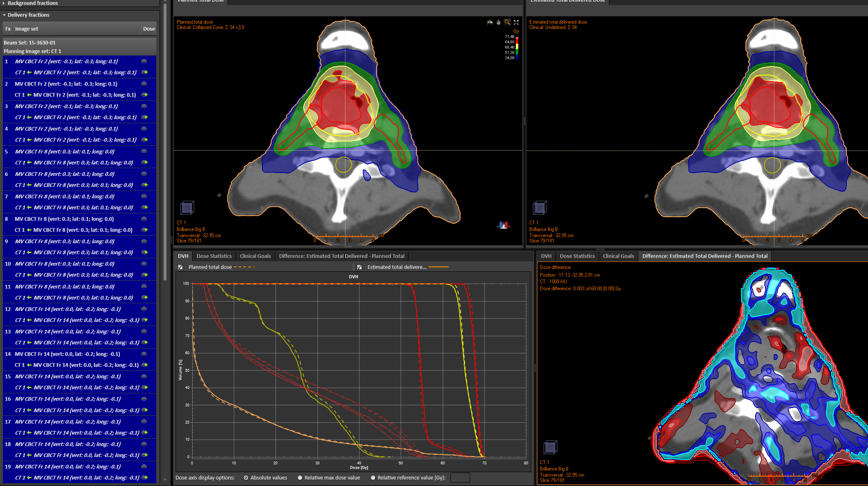Open Dose Statistics tab in right bottom panel
The image size is (868, 486).
pos(577,256)
